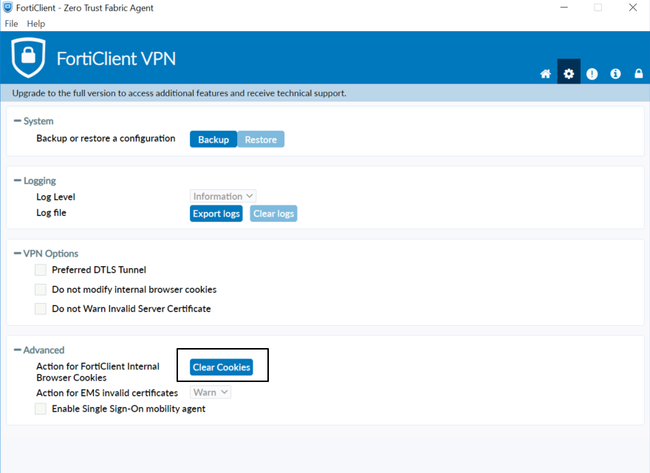Image resolution: width=650 pixels, height=473 pixels.
Task: Open the Home view via house icon
Action: click(x=546, y=74)
